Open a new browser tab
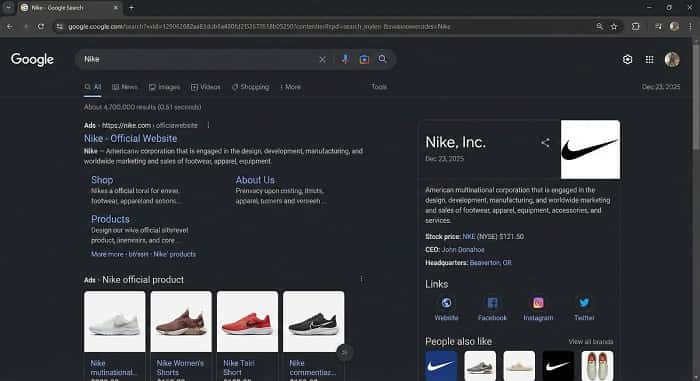The width and height of the screenshot is (700, 381). pos(131,8)
